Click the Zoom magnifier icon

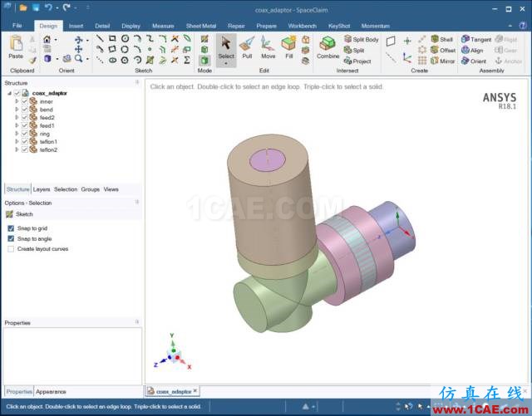point(79,59)
